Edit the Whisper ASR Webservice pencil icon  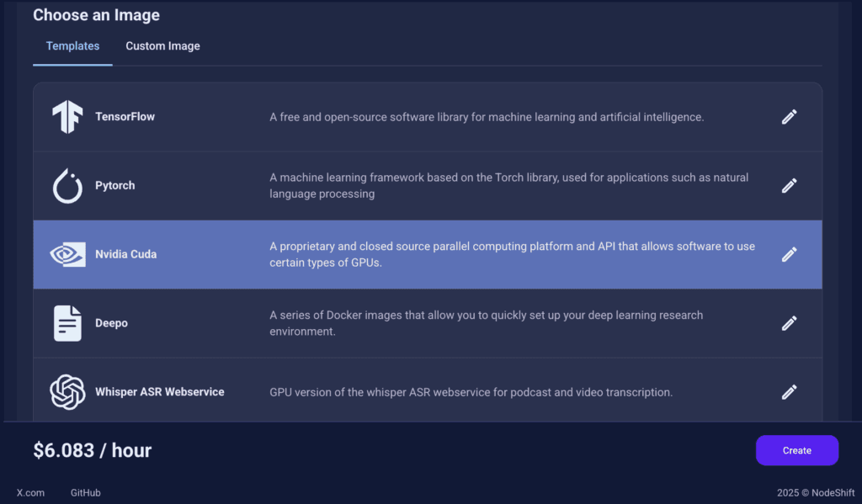click(789, 392)
